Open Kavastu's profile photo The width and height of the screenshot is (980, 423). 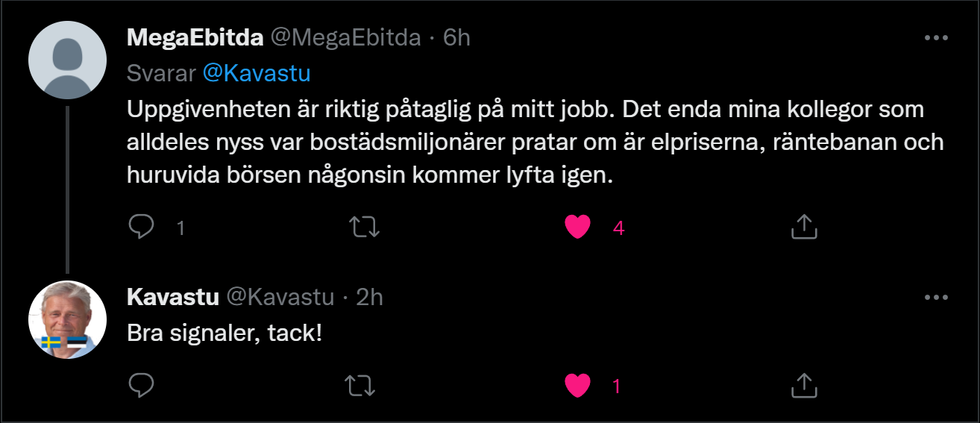67,319
